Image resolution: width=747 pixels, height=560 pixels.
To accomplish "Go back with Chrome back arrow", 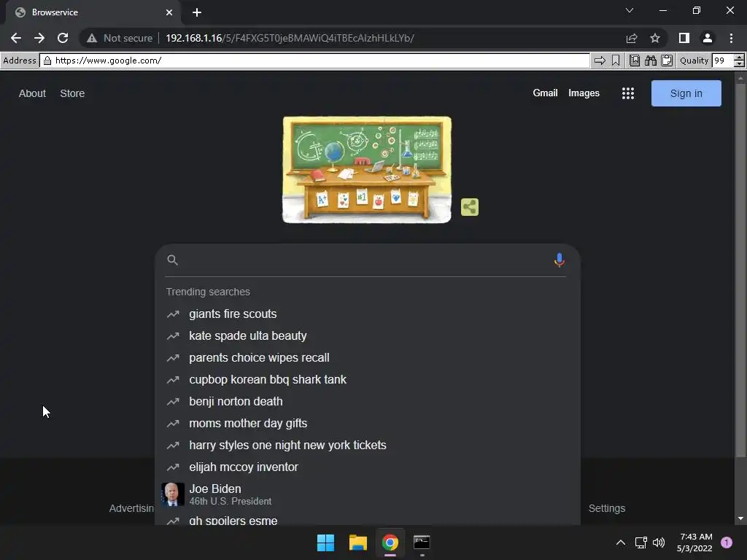I will pyautogui.click(x=16, y=38).
